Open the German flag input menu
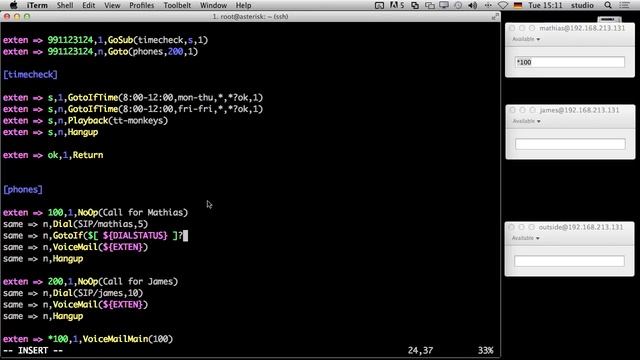The height and width of the screenshot is (360, 640). tap(518, 5)
